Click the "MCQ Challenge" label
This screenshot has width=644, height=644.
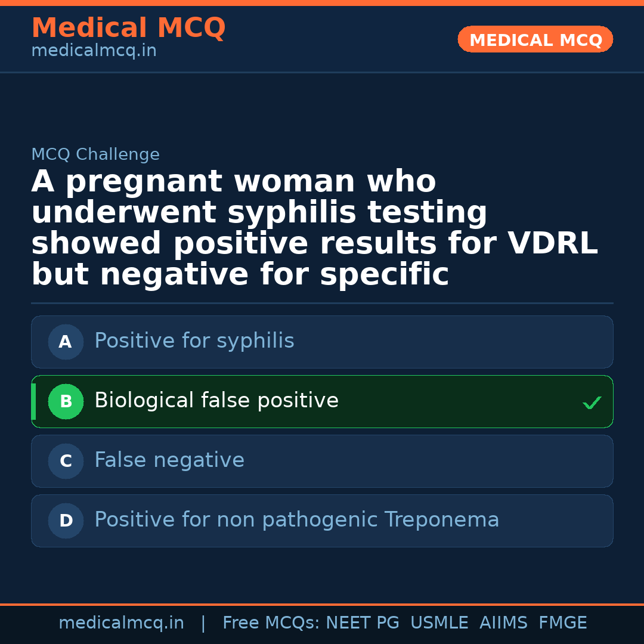[95, 155]
